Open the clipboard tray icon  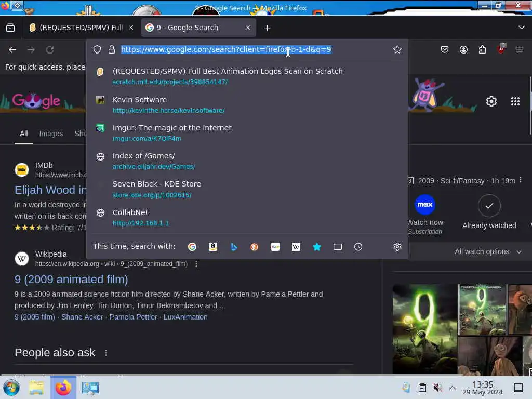coord(422,388)
